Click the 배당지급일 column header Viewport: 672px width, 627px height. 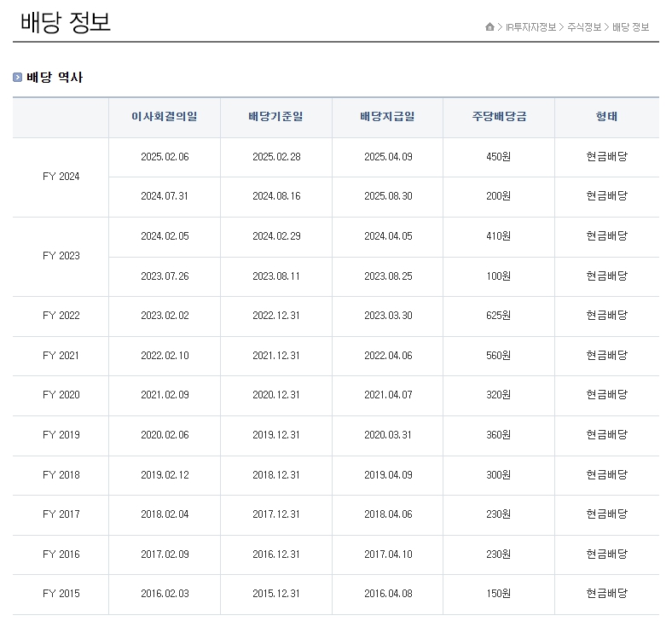tap(387, 117)
